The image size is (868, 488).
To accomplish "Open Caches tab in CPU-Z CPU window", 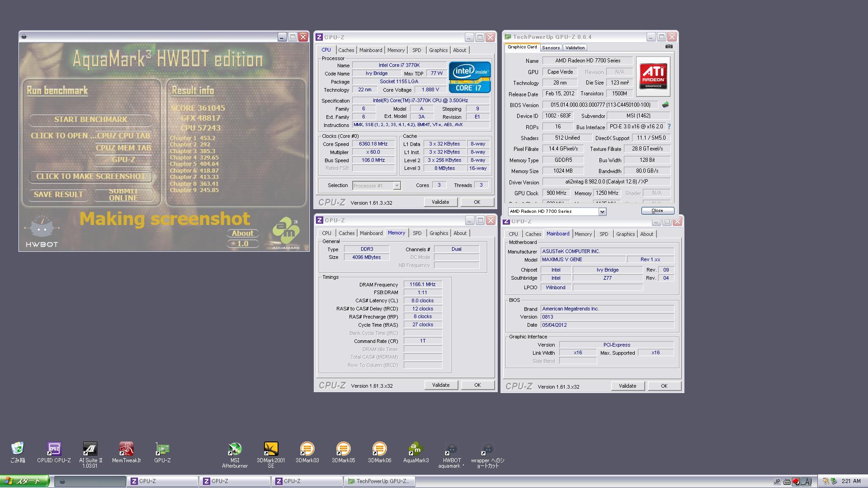I will 346,50.
